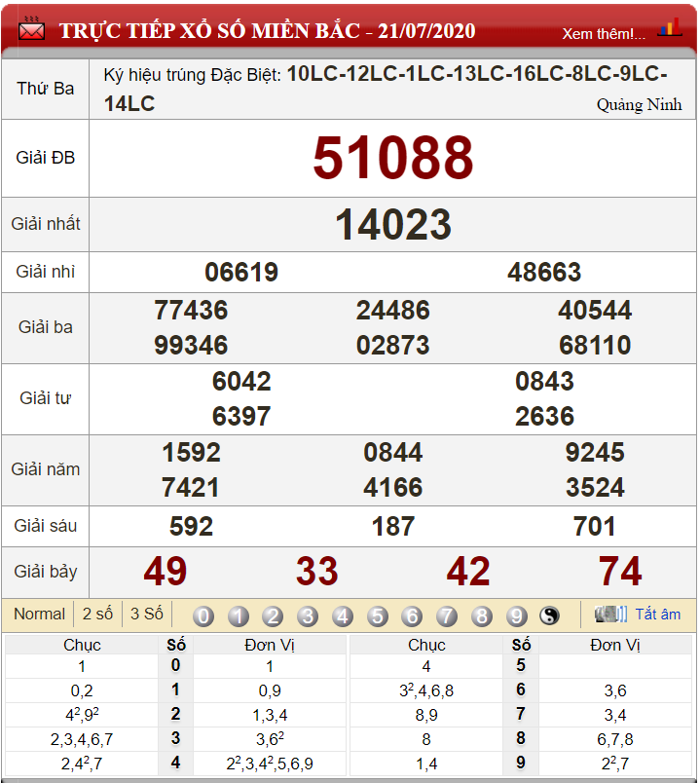The width and height of the screenshot is (700, 783).
Task: Click the yin-yang icon
Action: 549,615
